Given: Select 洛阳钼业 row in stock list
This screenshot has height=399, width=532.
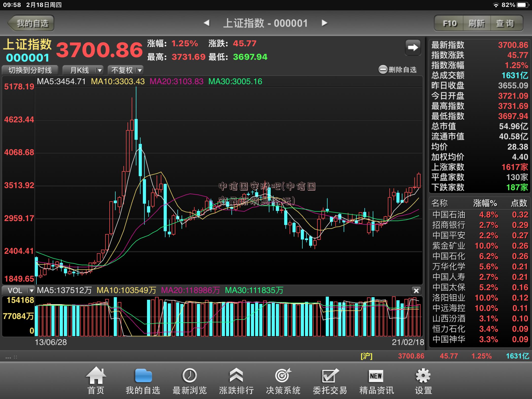Looking at the screenshot, I should (x=480, y=298).
